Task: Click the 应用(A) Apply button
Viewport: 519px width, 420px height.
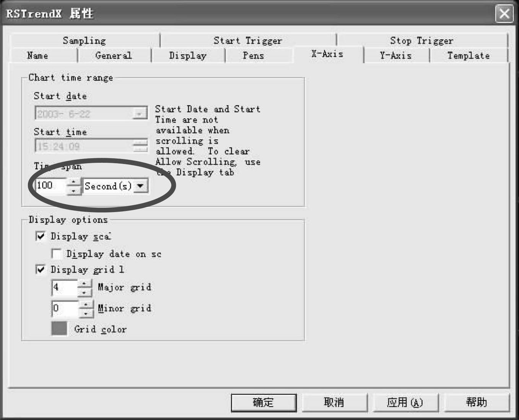Action: click(405, 402)
